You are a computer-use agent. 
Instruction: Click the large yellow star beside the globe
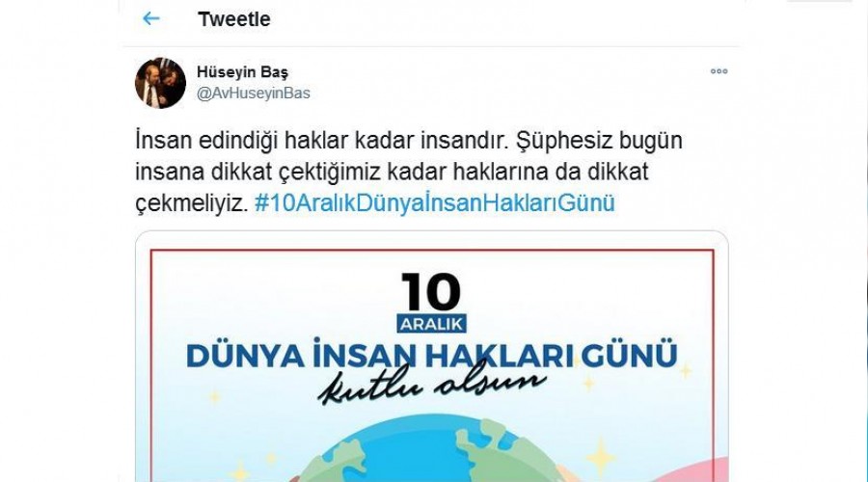(601, 457)
